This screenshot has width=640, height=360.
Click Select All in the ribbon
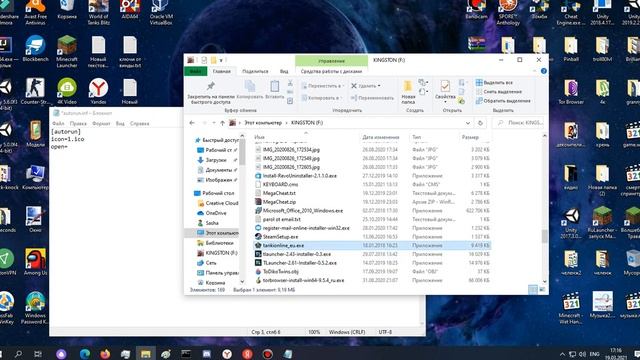point(494,82)
